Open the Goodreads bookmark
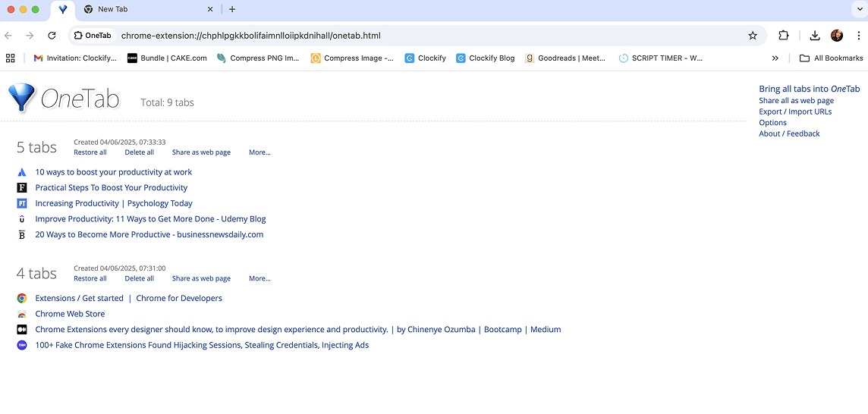The width and height of the screenshot is (868, 414). (x=565, y=58)
